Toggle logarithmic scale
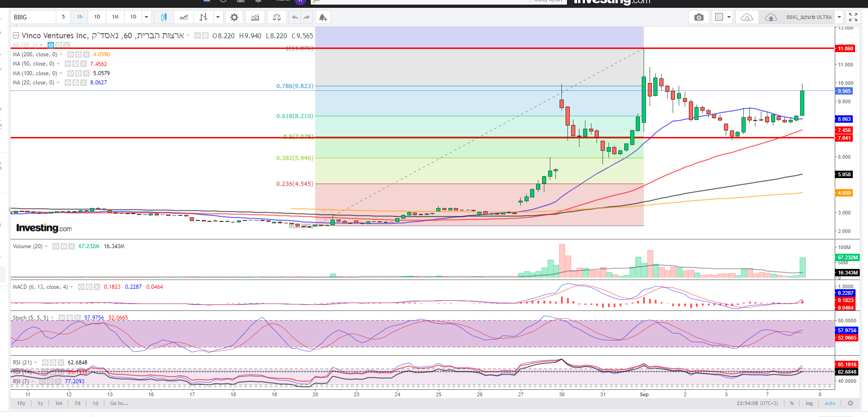Screen dimensions: 868x417 pyautogui.click(x=809, y=403)
